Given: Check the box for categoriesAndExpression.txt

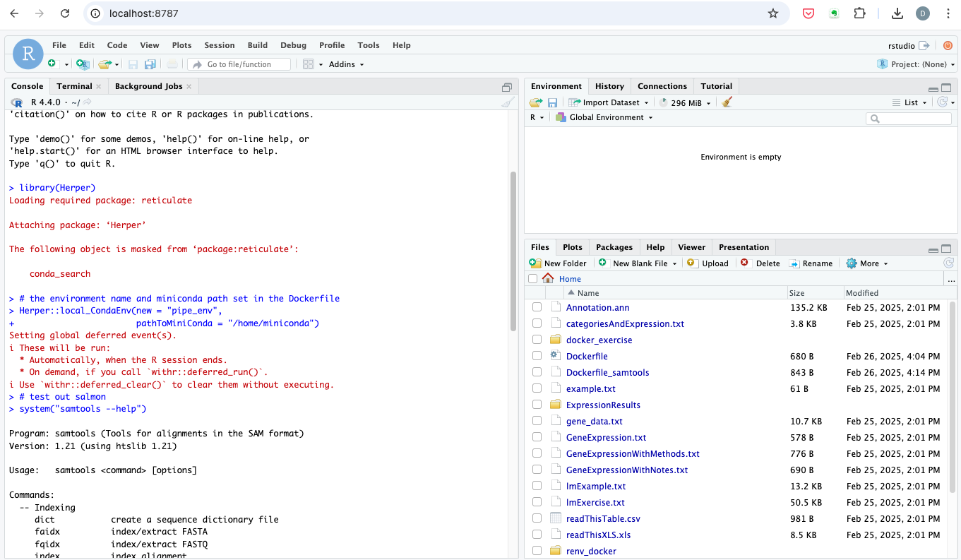Looking at the screenshot, I should pyautogui.click(x=537, y=323).
